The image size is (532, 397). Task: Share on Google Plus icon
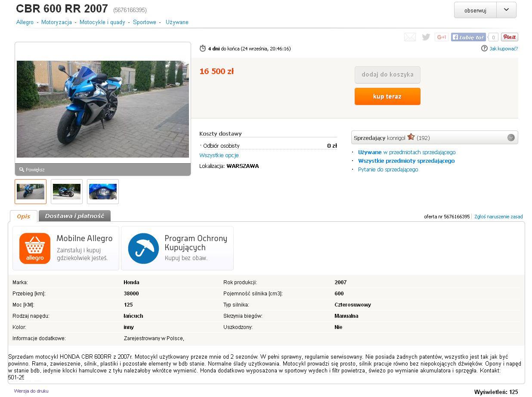click(x=441, y=37)
